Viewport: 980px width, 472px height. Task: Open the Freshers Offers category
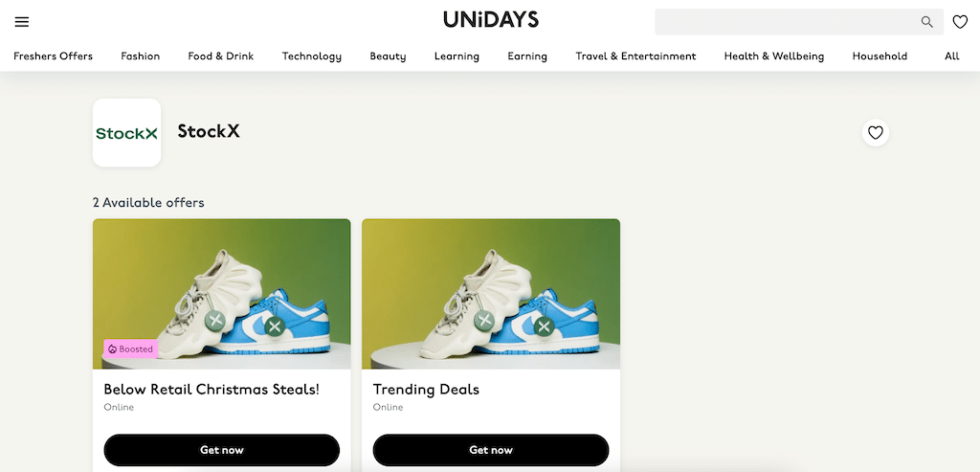point(54,56)
